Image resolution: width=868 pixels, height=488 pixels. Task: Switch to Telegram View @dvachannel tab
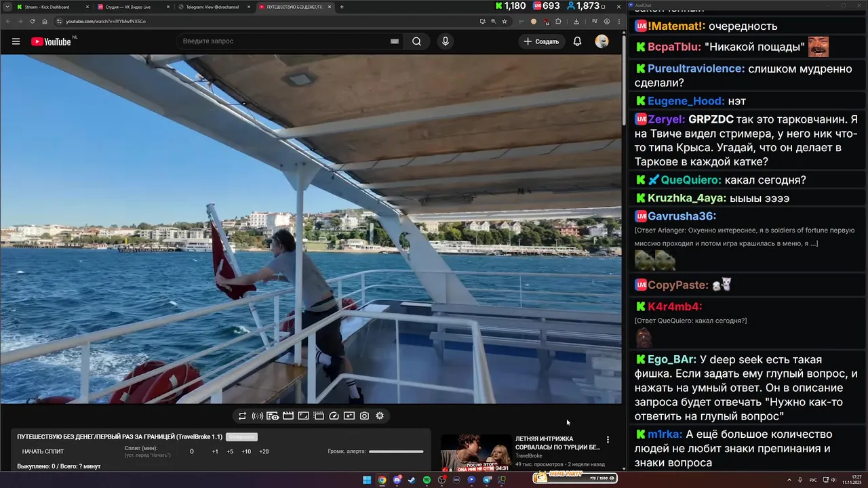214,7
